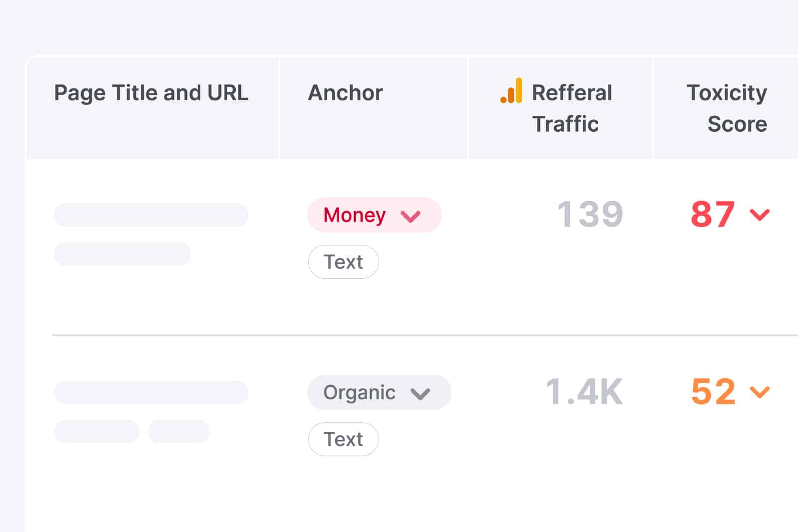Expand the chevron beside toxicity score 52
This screenshot has width=798, height=532.
point(760,392)
